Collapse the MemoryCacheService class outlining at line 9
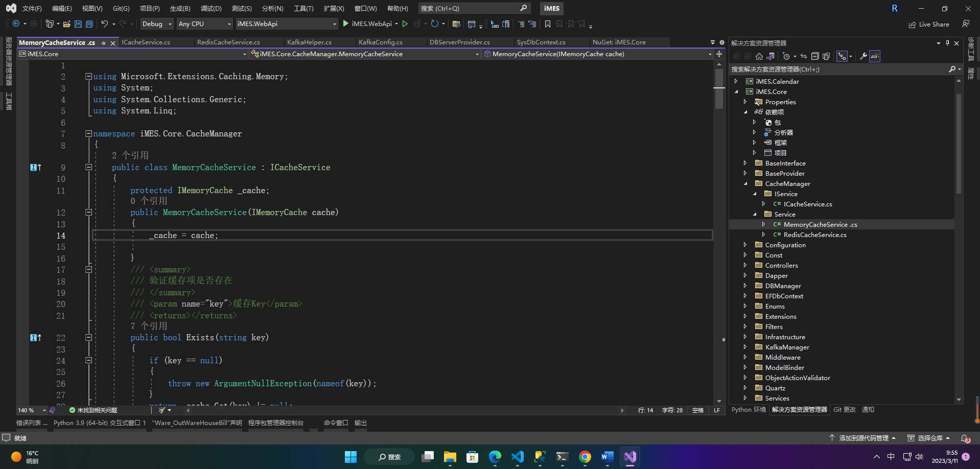Screen dimensions: 980x469 click(88, 167)
